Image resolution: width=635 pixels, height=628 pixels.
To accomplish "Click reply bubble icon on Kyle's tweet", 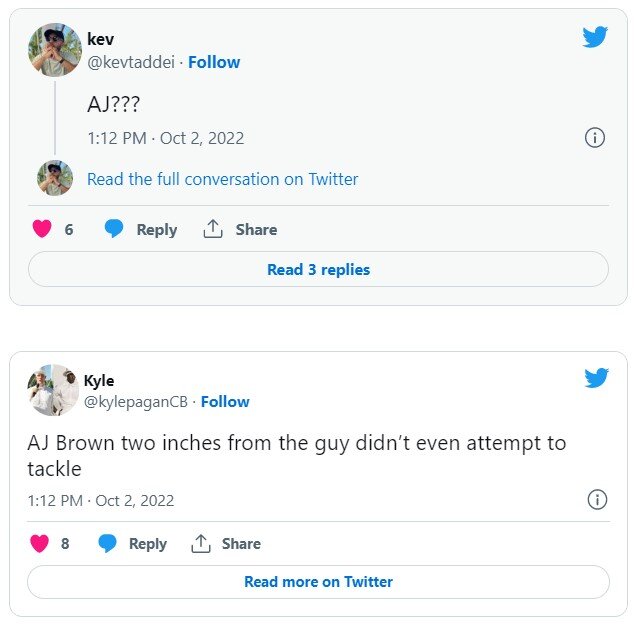I will 107,544.
